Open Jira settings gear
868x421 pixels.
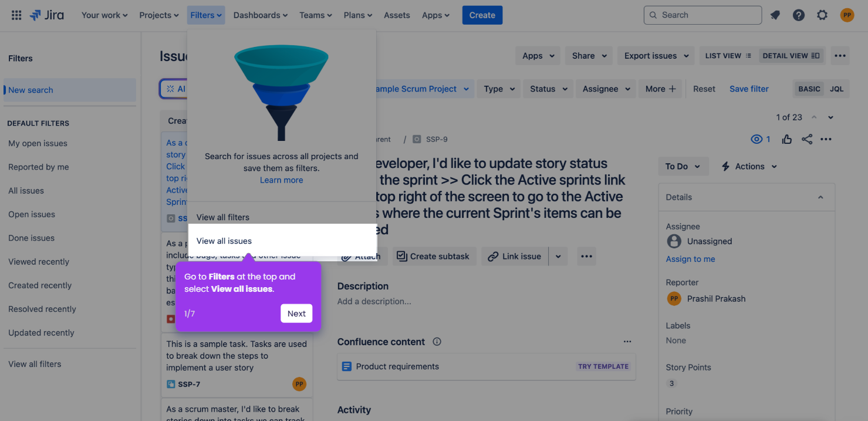[x=822, y=15]
